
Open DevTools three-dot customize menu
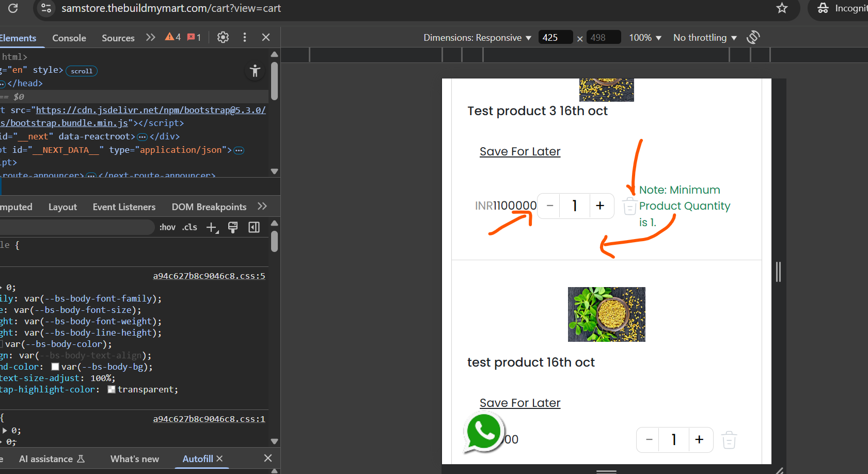pyautogui.click(x=245, y=37)
